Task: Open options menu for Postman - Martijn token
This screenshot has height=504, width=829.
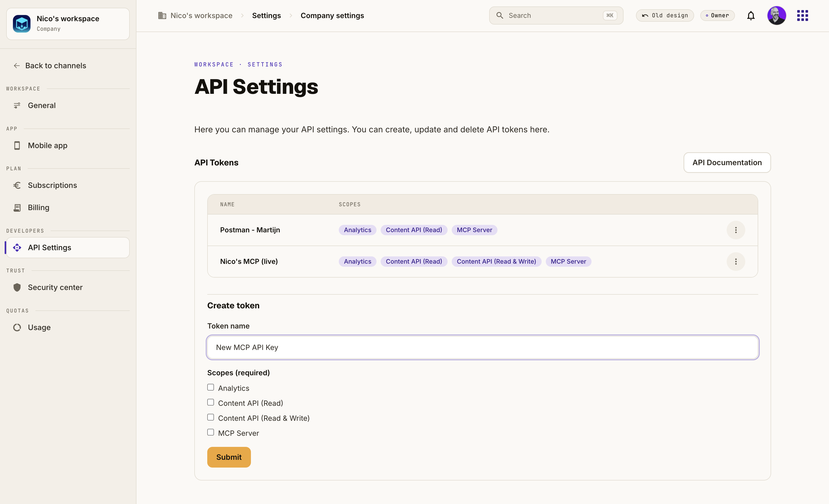Action: pos(736,230)
